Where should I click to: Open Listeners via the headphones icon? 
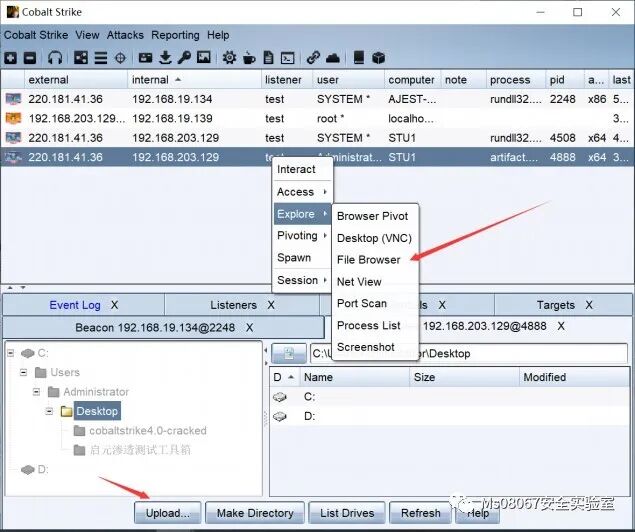[x=55, y=57]
